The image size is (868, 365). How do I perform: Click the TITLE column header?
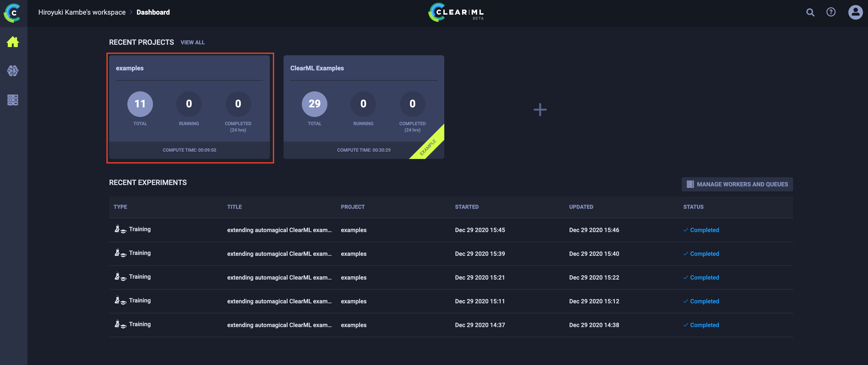coord(234,207)
